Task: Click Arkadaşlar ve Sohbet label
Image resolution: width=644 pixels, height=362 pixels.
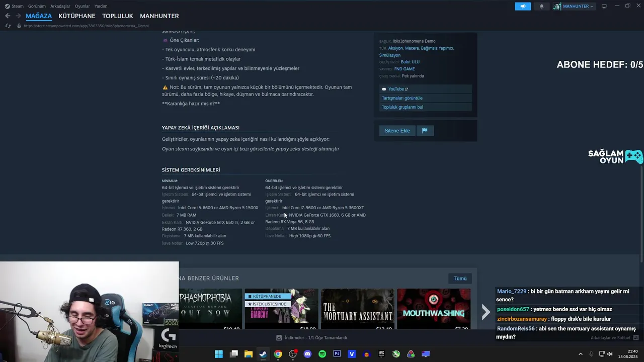Action: click(610, 338)
